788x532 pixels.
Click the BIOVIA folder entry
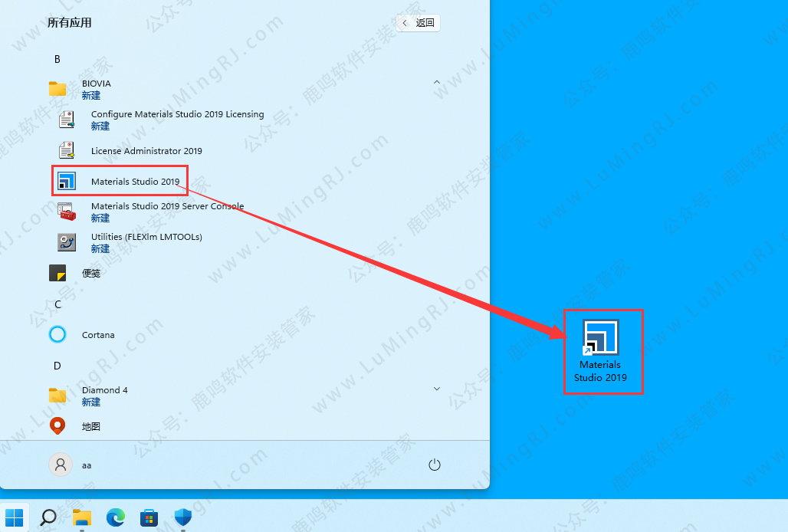(x=96, y=89)
